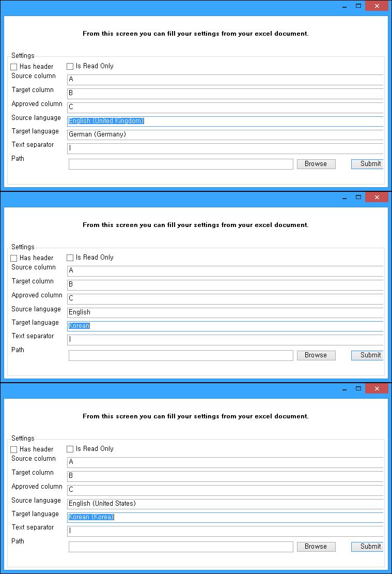This screenshot has width=392, height=574.
Task: Focus Path box in the English (United Kingdom) window
Action: (181, 164)
